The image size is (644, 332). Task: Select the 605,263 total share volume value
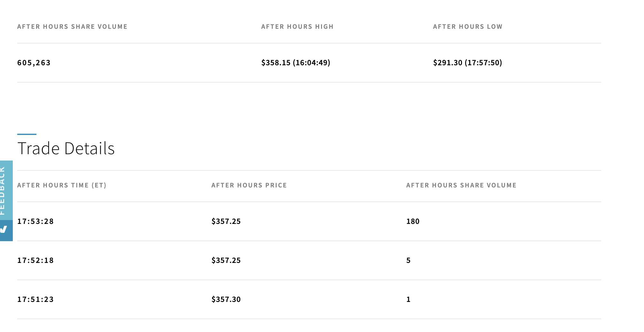click(34, 63)
